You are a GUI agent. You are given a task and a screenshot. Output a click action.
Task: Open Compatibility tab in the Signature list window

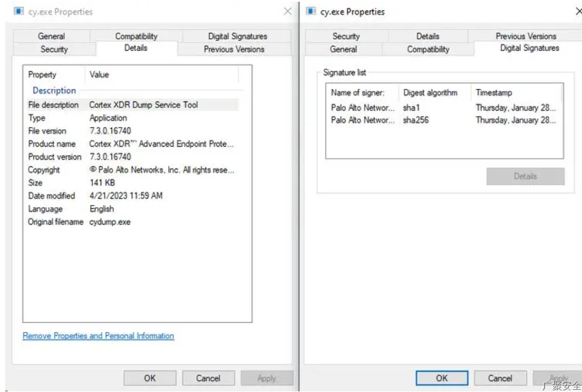(x=428, y=49)
